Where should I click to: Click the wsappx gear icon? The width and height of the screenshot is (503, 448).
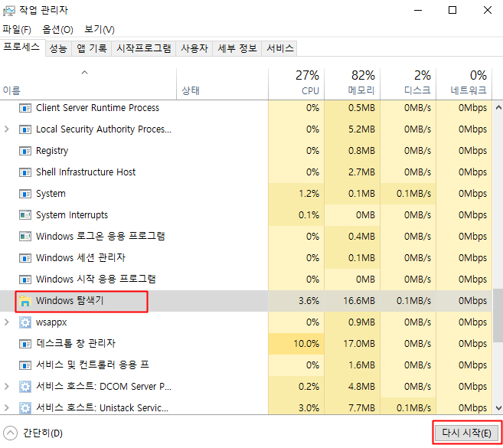[25, 322]
